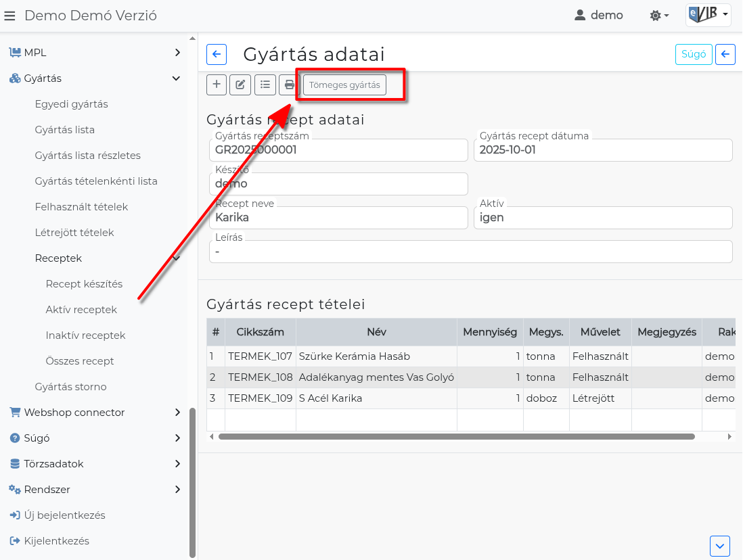The width and height of the screenshot is (743, 560).
Task: Expand the Törzsadatok menu section
Action: pyautogui.click(x=95, y=464)
